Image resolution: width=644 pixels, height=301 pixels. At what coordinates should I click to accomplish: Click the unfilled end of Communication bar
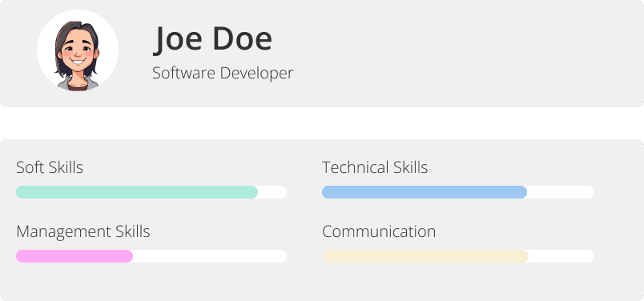tap(561, 256)
